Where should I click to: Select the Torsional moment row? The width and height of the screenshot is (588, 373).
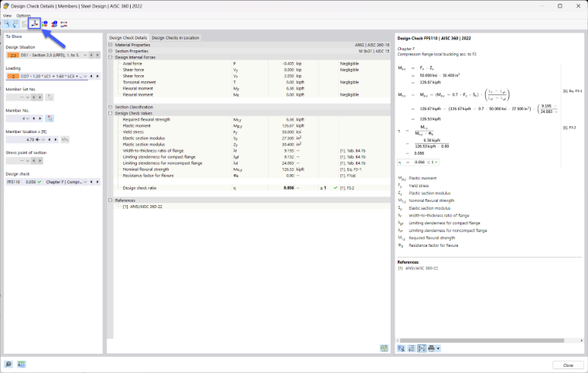pyautogui.click(x=252, y=82)
